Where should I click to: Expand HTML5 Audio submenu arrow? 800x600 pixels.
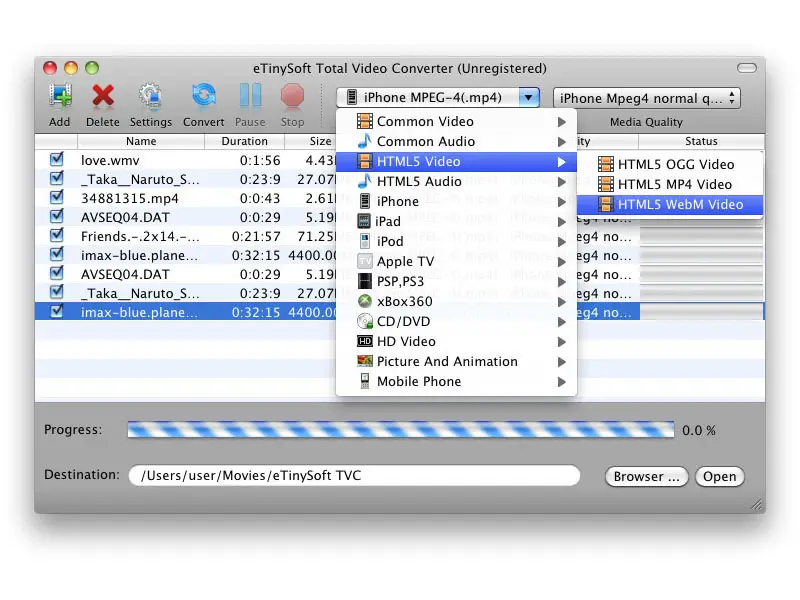pyautogui.click(x=562, y=181)
